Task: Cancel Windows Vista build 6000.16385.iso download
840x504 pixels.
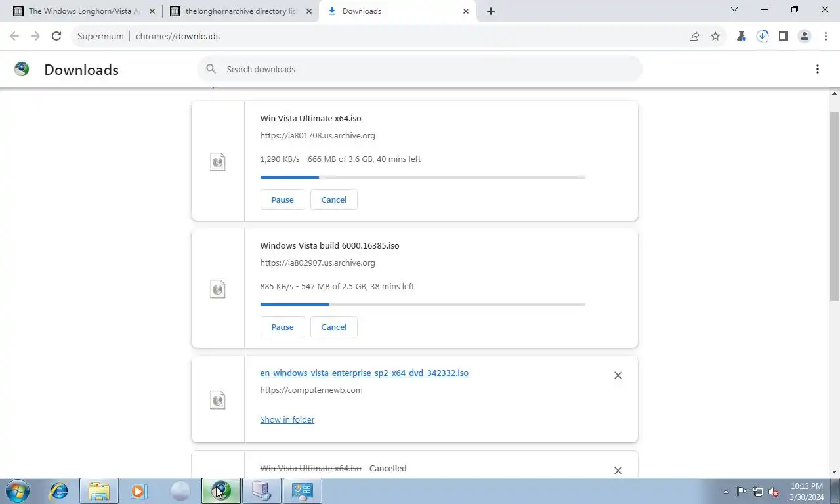Action: tap(333, 327)
